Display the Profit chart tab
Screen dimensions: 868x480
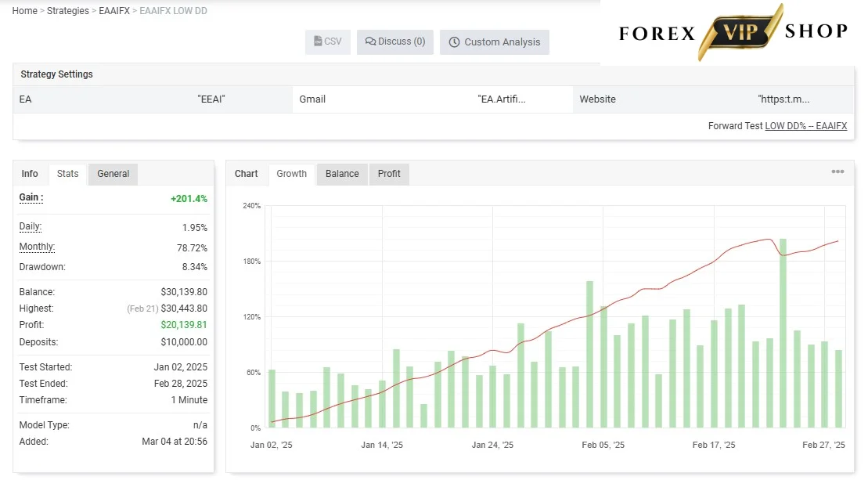click(x=389, y=174)
